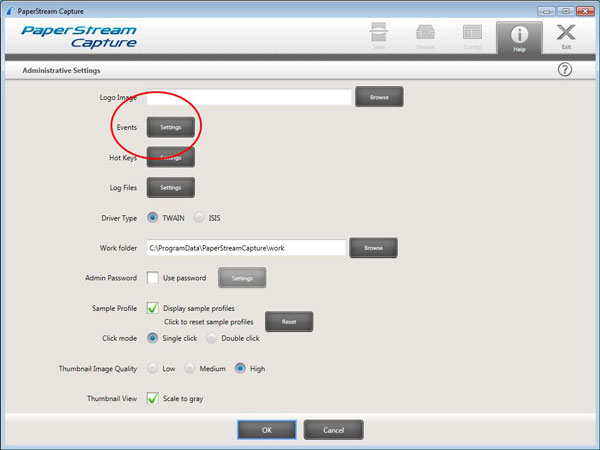Click the Click mode label

tap(119, 338)
